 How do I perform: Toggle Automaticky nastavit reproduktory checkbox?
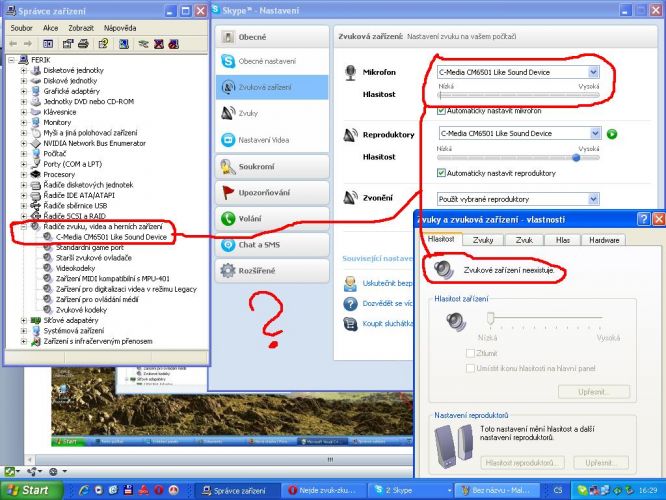pyautogui.click(x=441, y=173)
